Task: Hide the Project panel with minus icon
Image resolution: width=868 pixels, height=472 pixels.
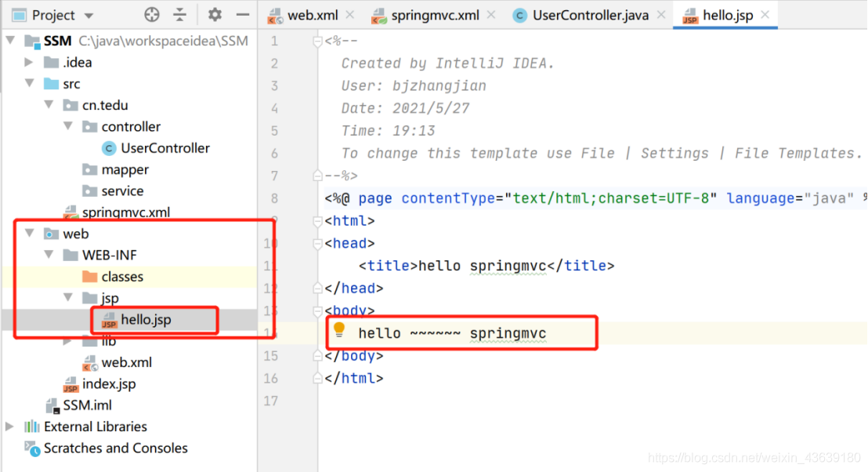Action: point(243,15)
